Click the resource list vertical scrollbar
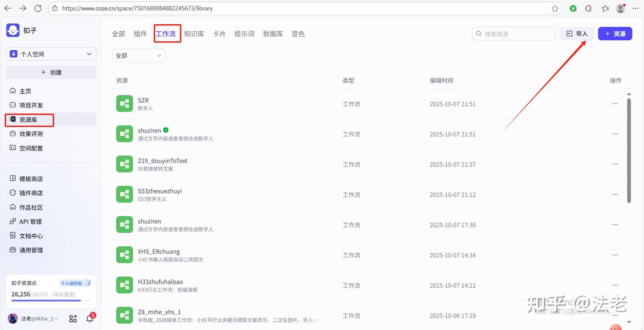This screenshot has width=644, height=330. click(629, 150)
